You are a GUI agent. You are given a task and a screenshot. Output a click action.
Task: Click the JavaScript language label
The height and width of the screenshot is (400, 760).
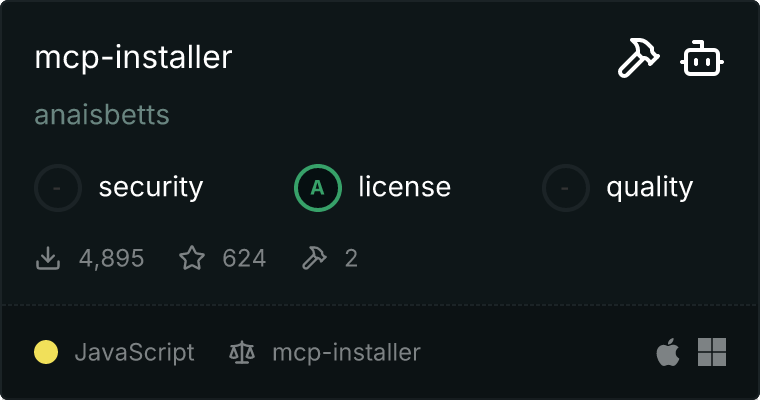(135, 352)
